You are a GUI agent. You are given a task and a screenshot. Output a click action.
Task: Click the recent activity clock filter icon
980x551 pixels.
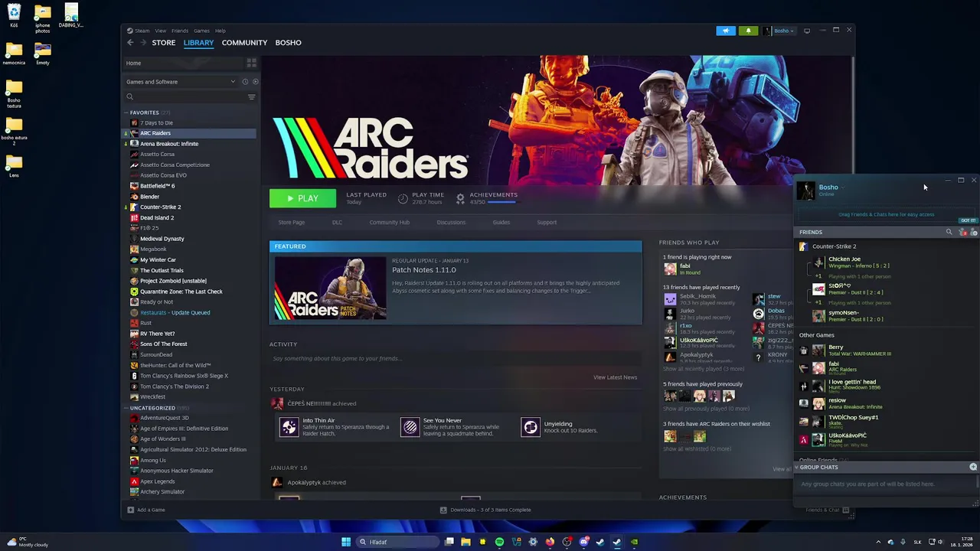click(x=245, y=82)
